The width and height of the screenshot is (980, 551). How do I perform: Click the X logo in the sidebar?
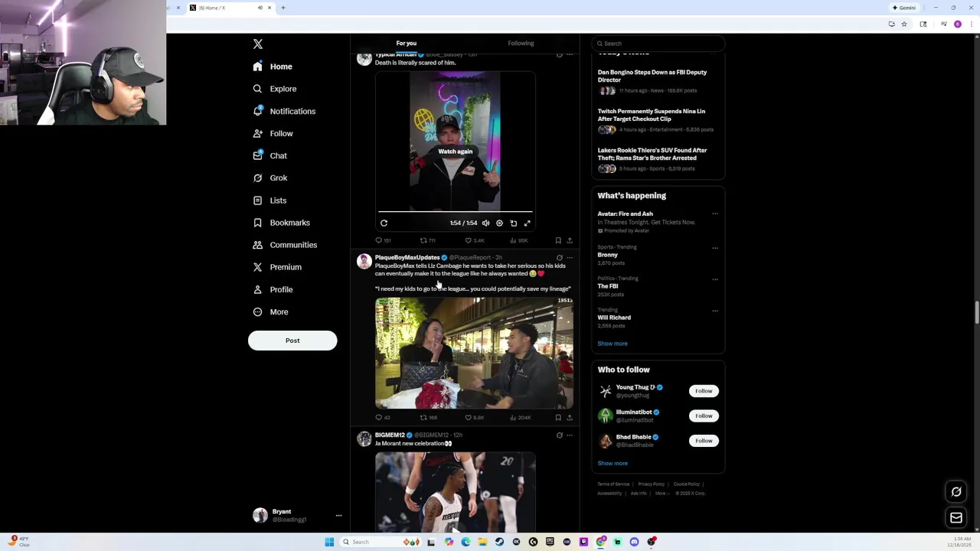258,44
